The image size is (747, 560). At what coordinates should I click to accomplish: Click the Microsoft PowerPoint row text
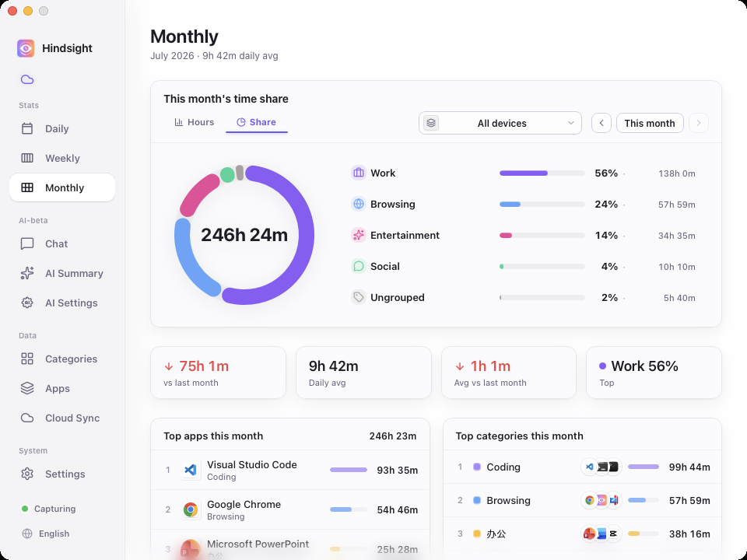point(258,544)
